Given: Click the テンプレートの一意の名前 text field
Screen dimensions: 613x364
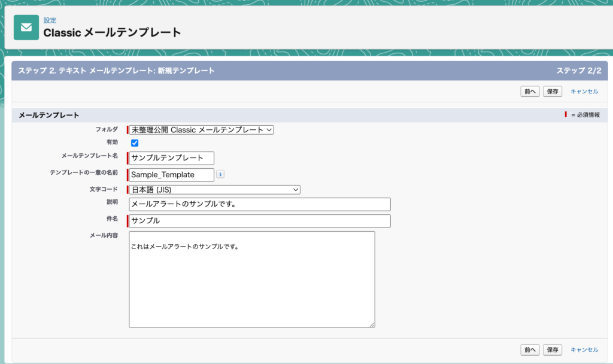Looking at the screenshot, I should click(172, 174).
